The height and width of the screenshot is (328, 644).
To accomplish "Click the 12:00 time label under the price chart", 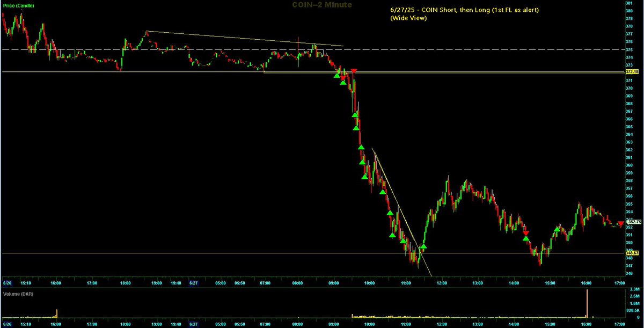I will (442, 282).
